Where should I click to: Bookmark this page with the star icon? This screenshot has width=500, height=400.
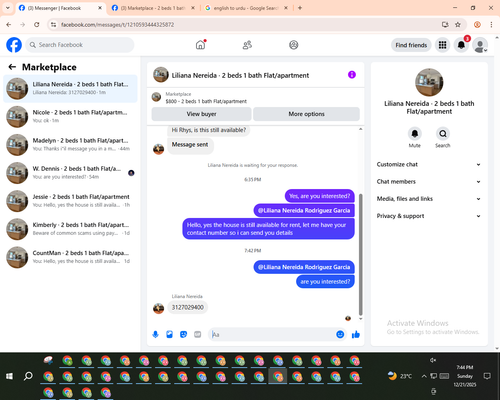click(x=458, y=25)
